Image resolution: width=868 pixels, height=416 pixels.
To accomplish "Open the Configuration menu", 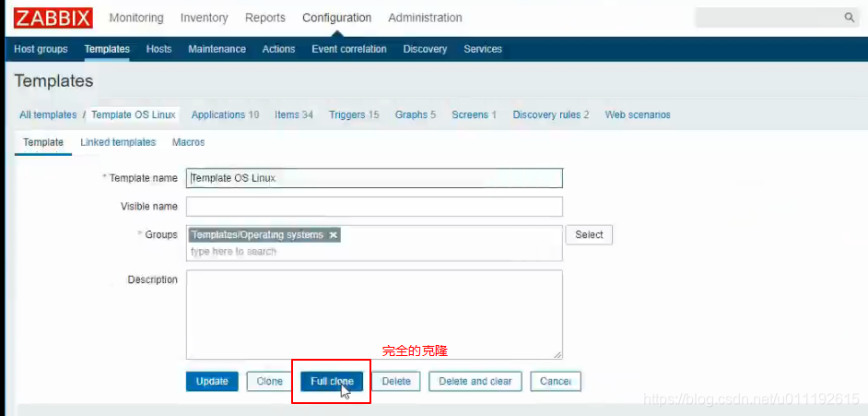I will pos(336,18).
